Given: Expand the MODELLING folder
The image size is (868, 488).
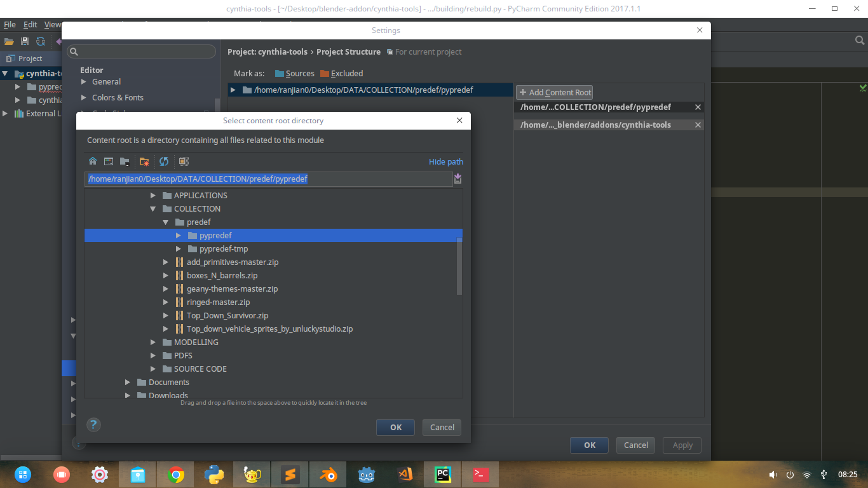Looking at the screenshot, I should coord(153,342).
